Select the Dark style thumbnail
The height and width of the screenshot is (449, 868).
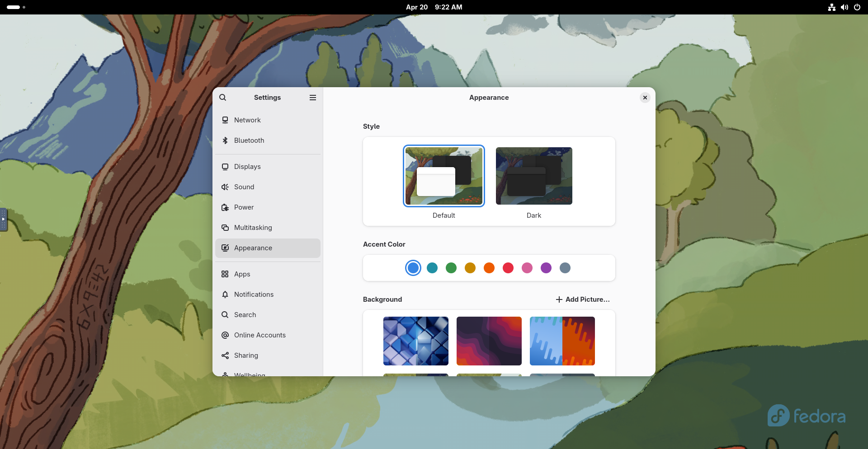534,176
